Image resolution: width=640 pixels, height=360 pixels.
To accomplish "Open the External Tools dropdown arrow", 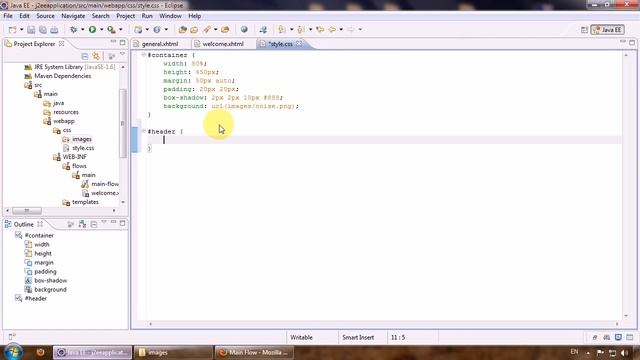I will tap(120, 29).
